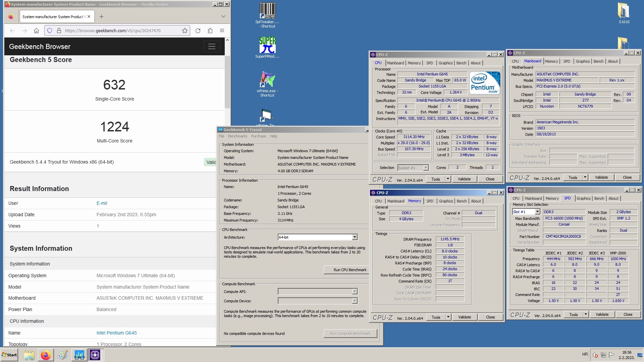This screenshot has width=644, height=362.
Task: Open Firefox extensions puzzle icon
Action: pyautogui.click(x=210, y=31)
